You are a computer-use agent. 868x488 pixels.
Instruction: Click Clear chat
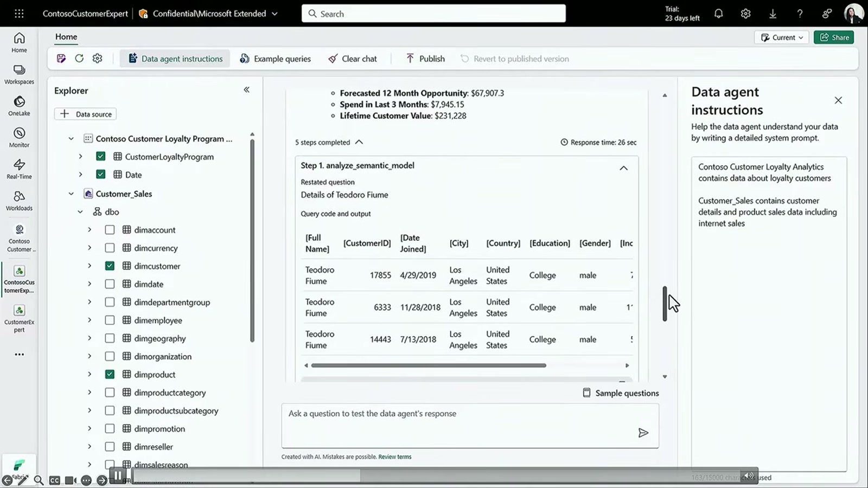click(x=353, y=59)
